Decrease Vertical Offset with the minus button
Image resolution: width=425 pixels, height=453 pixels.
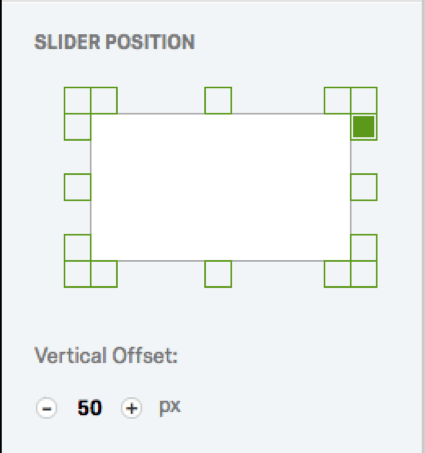pyautogui.click(x=46, y=408)
